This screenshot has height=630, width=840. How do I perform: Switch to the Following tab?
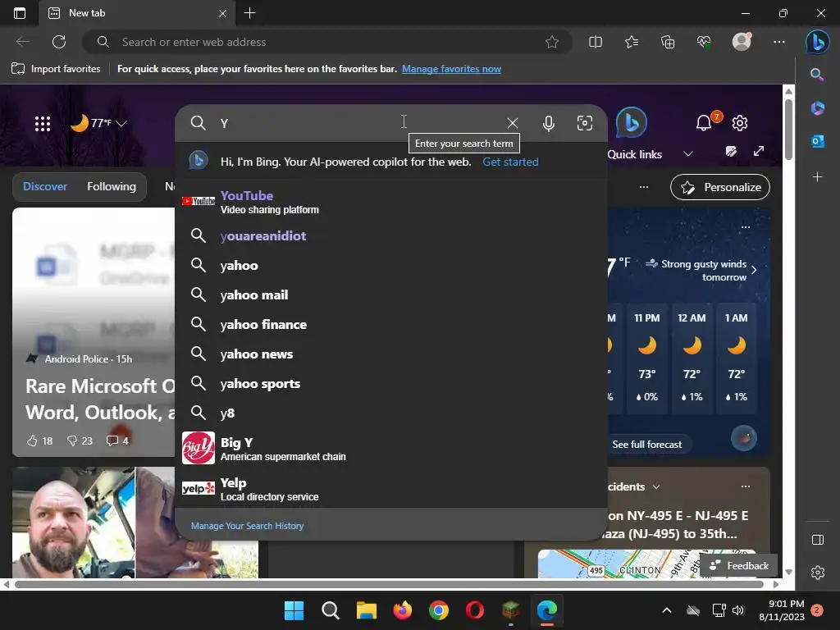click(112, 186)
